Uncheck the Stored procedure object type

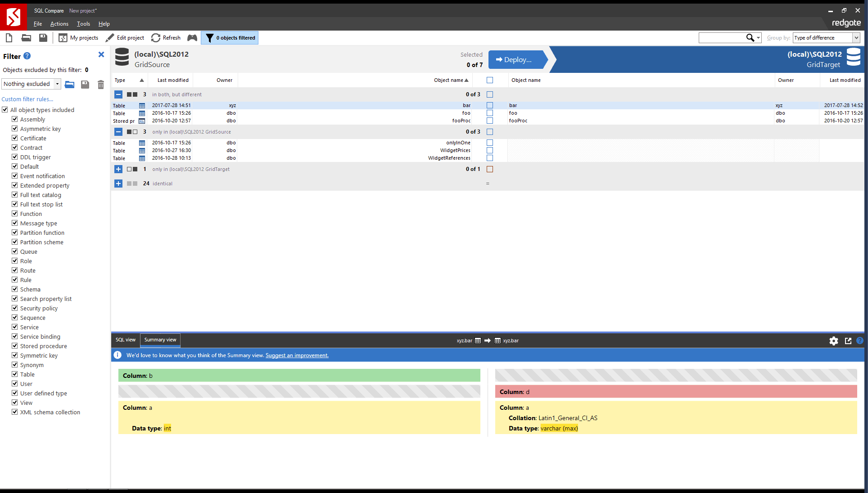coord(15,346)
